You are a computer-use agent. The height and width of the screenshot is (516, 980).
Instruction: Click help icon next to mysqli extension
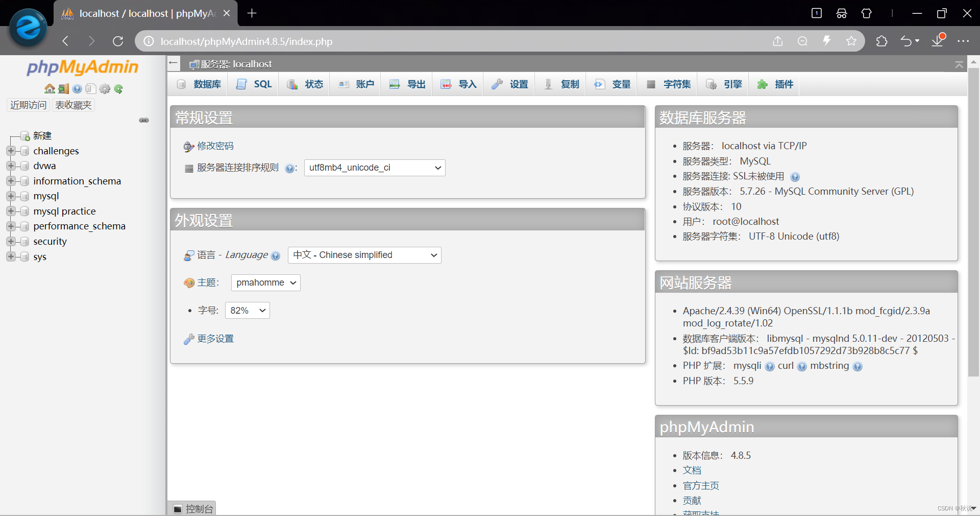click(770, 367)
